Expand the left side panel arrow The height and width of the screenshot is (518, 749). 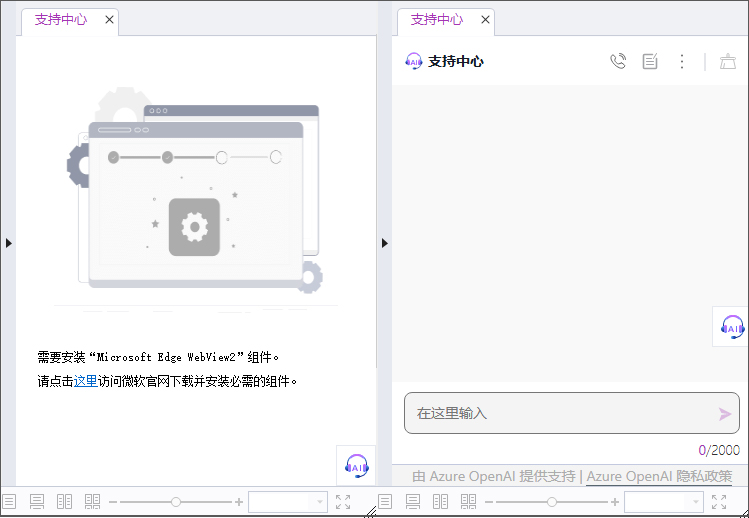(9, 243)
